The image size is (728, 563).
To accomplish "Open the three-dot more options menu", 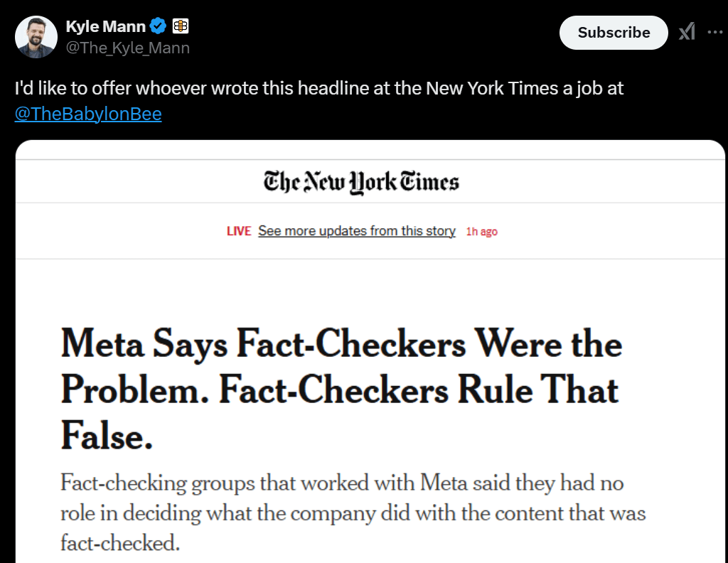I will (714, 32).
